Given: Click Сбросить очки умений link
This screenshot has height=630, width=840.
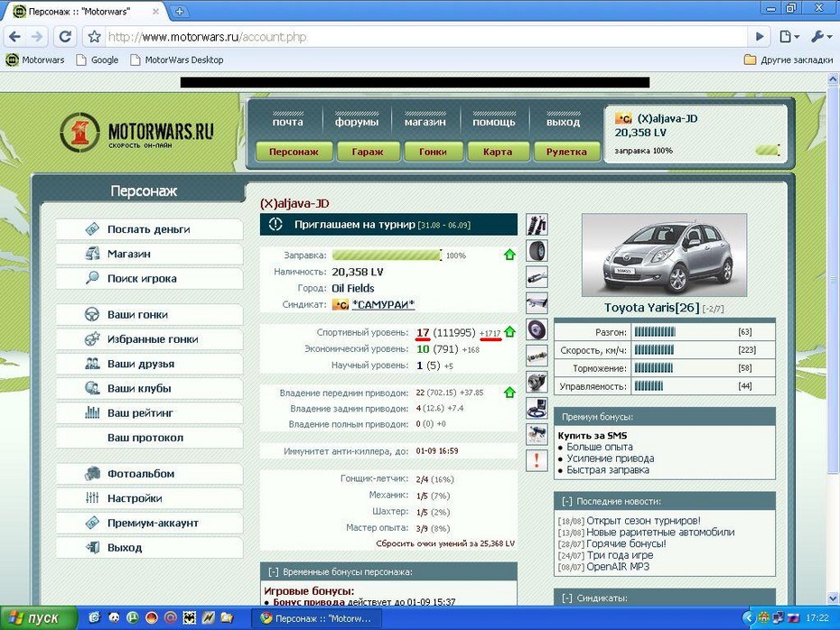Looking at the screenshot, I should (445, 543).
